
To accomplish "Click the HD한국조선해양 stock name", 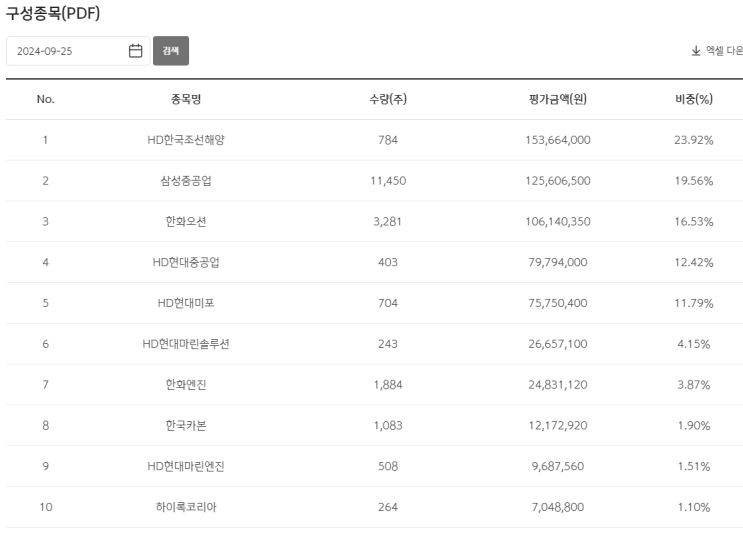I will pos(186,140).
